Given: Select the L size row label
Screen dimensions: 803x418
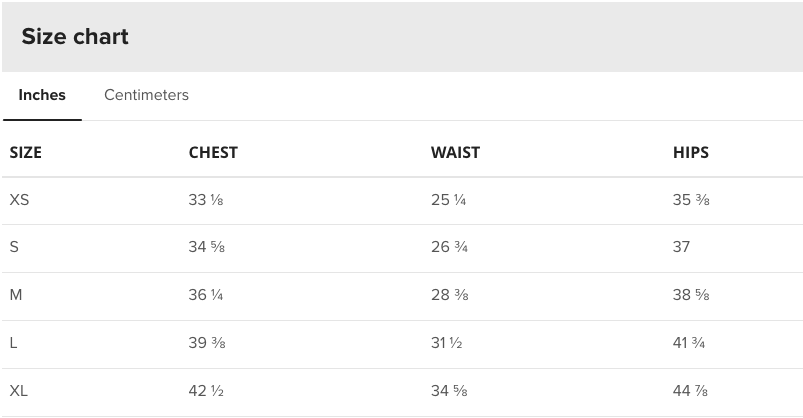Looking at the screenshot, I should pyautogui.click(x=14, y=343).
